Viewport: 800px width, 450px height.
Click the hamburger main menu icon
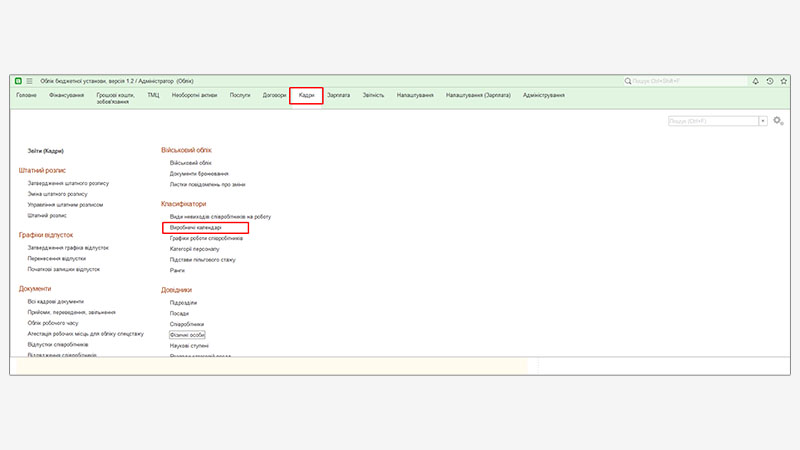pos(30,80)
